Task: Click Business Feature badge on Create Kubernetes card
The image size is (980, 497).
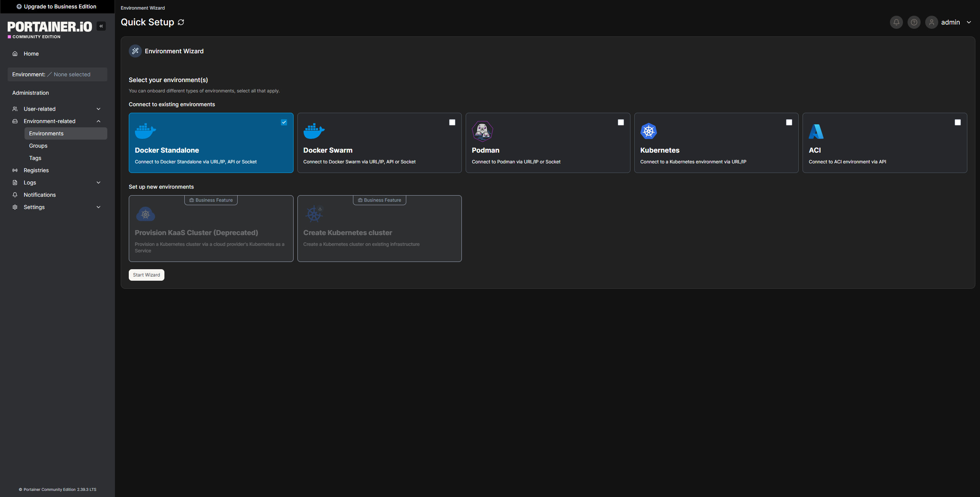Action: [379, 200]
